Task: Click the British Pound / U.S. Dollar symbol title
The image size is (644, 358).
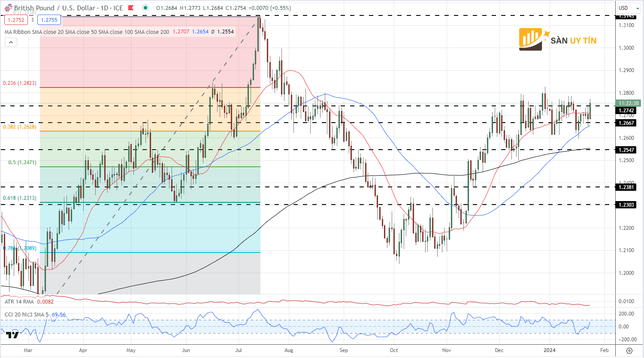Action: (x=54, y=8)
